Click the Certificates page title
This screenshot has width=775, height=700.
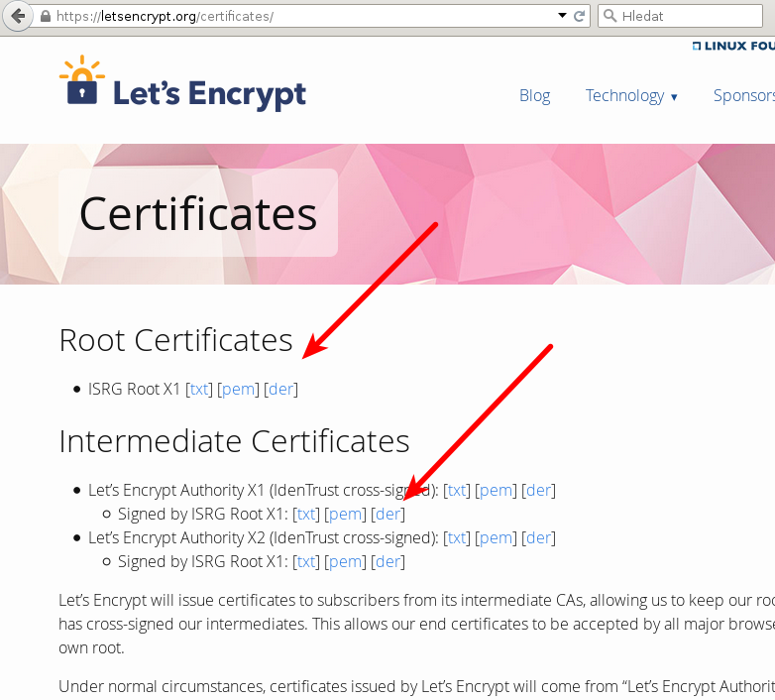coord(198,213)
